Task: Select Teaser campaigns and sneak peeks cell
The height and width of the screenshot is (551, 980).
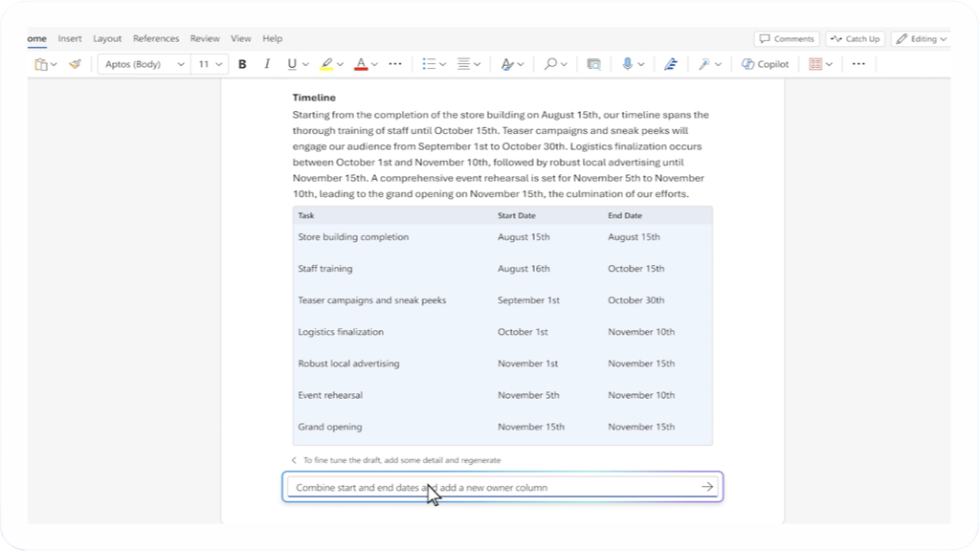Action: (x=372, y=300)
